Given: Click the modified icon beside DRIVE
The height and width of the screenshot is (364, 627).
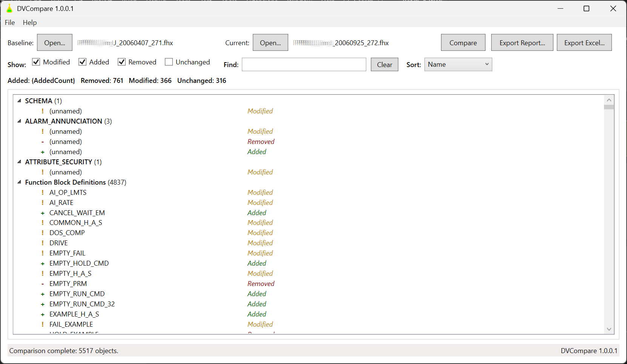Looking at the screenshot, I should click(x=43, y=243).
